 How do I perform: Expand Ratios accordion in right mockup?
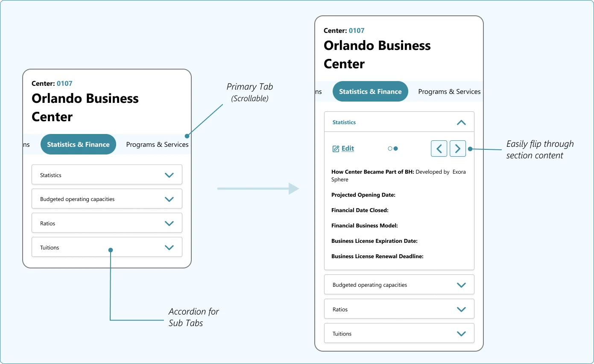pyautogui.click(x=399, y=309)
